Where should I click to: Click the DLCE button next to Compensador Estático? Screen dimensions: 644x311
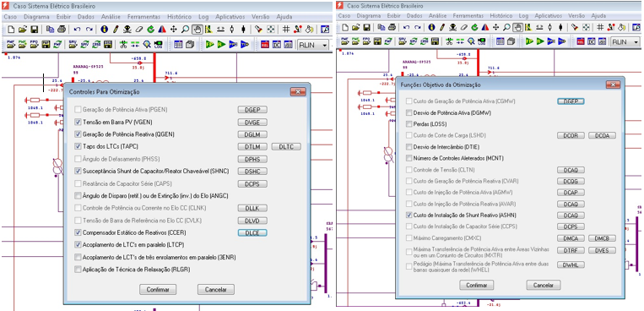pyautogui.click(x=252, y=233)
